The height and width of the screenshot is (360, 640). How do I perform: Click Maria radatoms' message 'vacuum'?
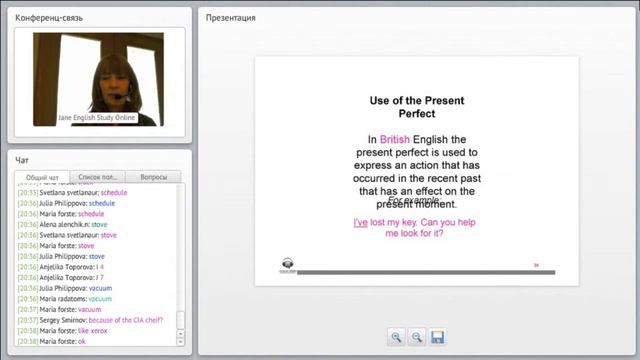point(100,299)
